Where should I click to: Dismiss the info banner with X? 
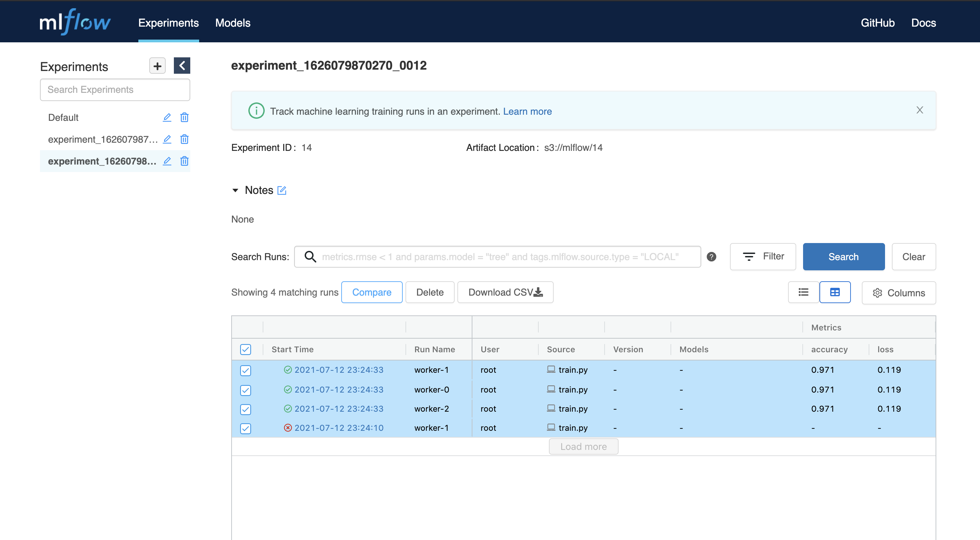[x=920, y=110]
